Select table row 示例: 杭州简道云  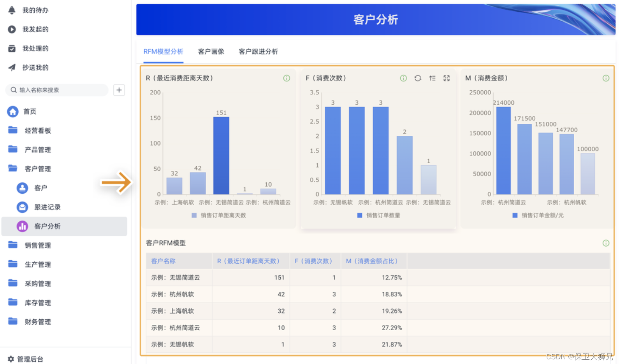[378, 327]
